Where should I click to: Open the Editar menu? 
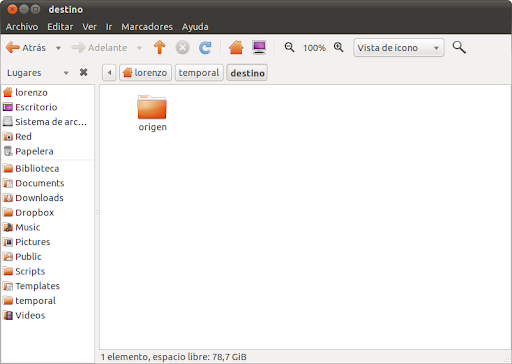(x=60, y=27)
